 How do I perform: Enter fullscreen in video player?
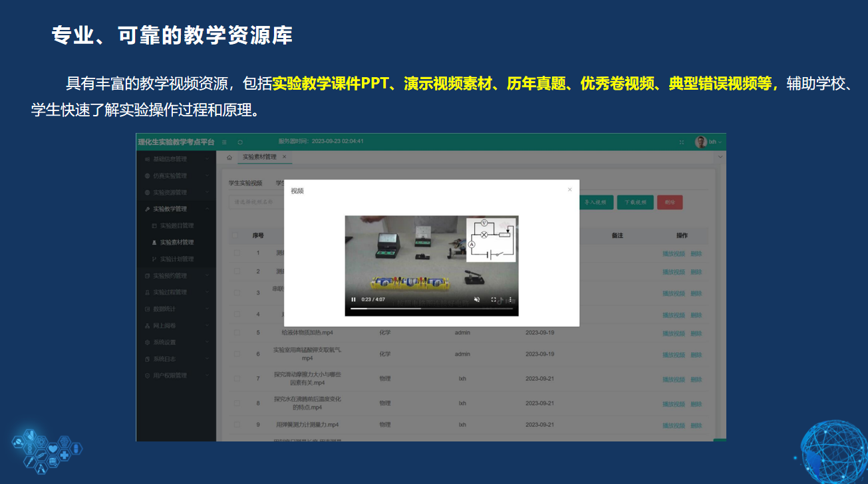coord(494,300)
